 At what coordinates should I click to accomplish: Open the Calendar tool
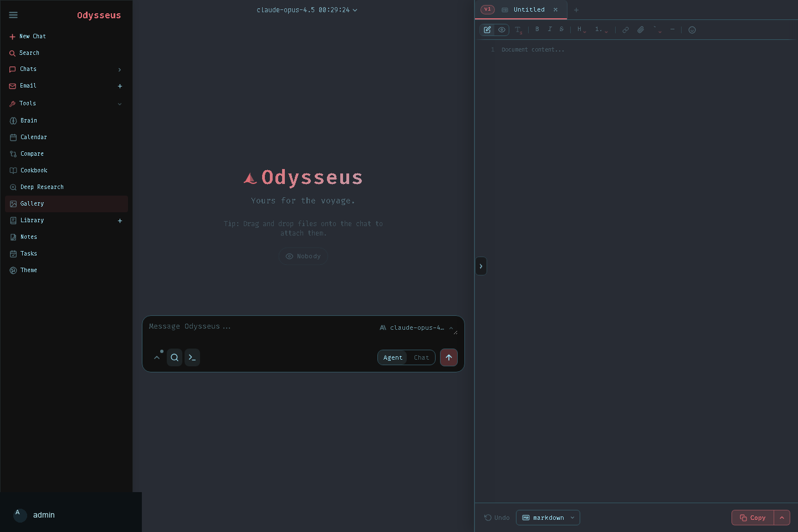66,137
